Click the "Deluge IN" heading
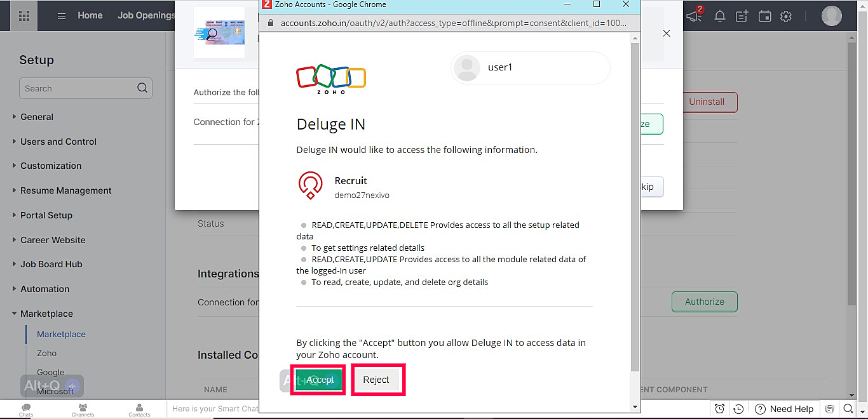The width and height of the screenshot is (868, 419). tap(331, 124)
